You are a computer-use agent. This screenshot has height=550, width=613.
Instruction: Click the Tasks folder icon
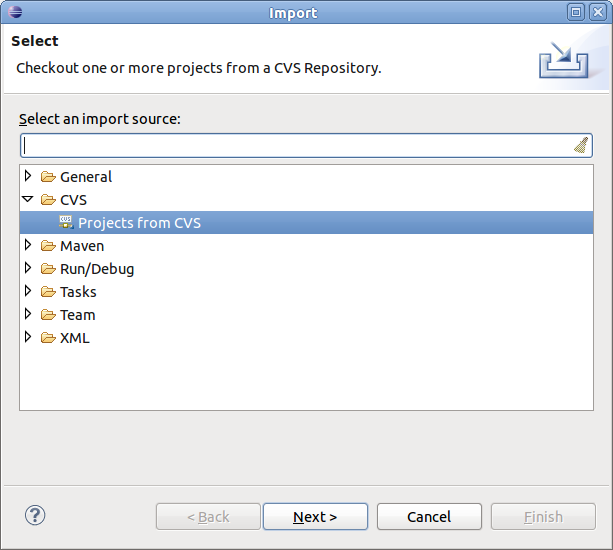tap(48, 292)
